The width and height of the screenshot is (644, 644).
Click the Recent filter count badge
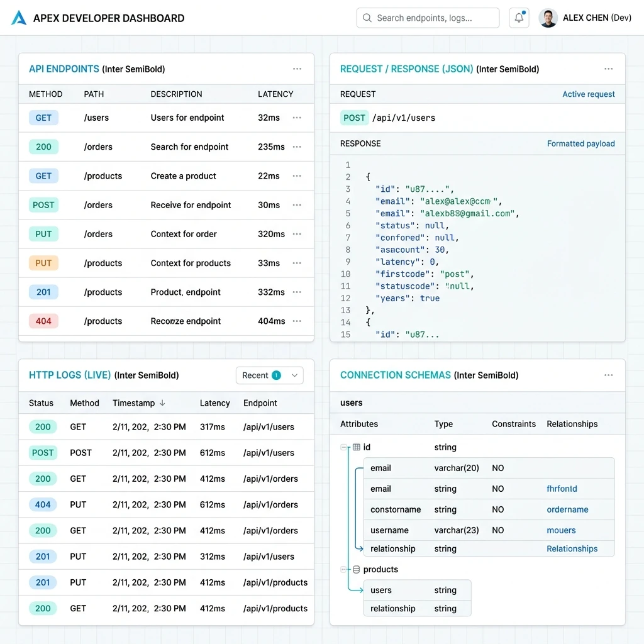[277, 375]
